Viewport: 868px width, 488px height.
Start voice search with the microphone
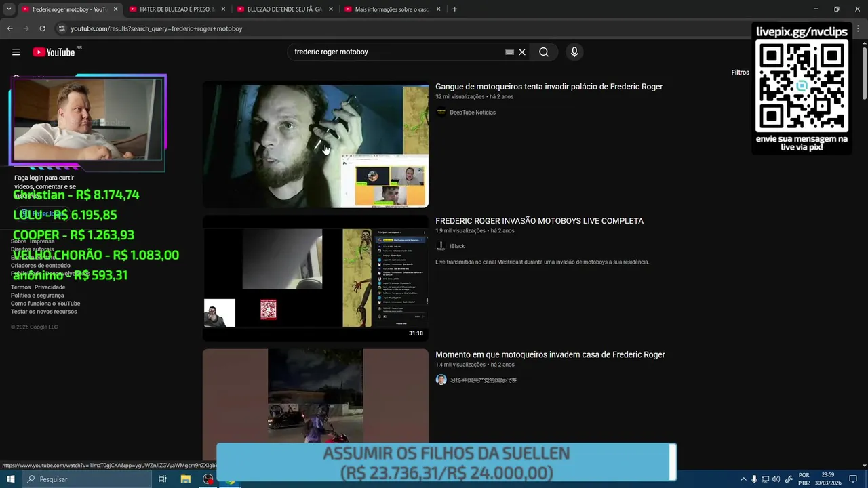pos(574,52)
